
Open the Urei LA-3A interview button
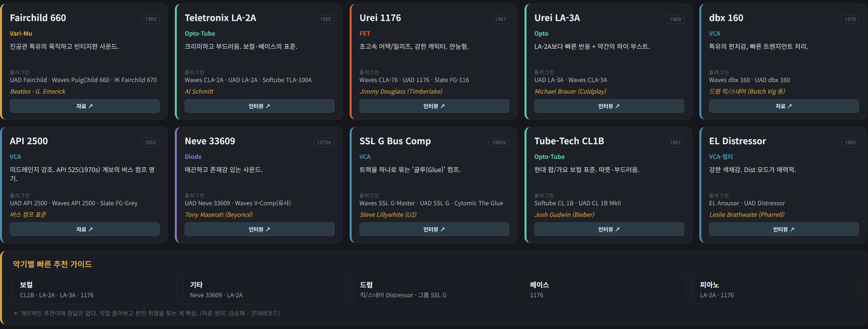(609, 106)
